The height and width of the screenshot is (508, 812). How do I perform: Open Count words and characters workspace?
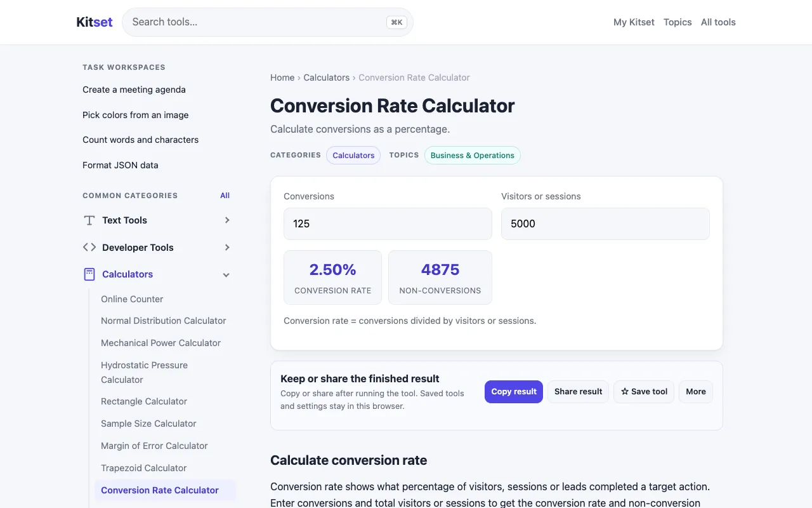click(x=140, y=140)
